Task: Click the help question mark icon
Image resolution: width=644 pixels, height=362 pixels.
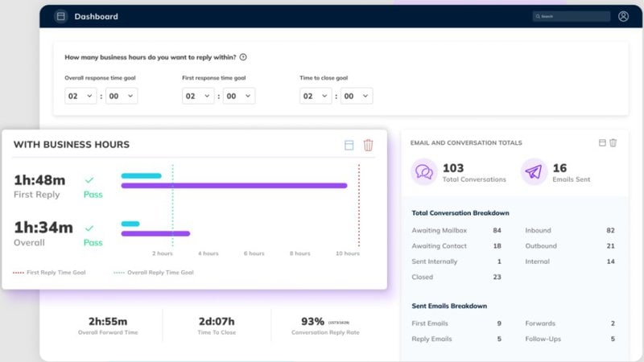Action: click(243, 57)
